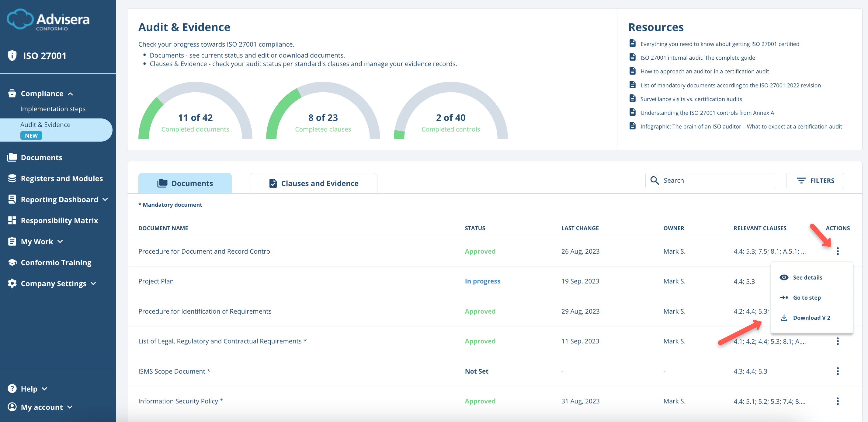Toggle actions menu for Information Security Policy row
Image resolution: width=868 pixels, height=422 pixels.
pos(838,401)
